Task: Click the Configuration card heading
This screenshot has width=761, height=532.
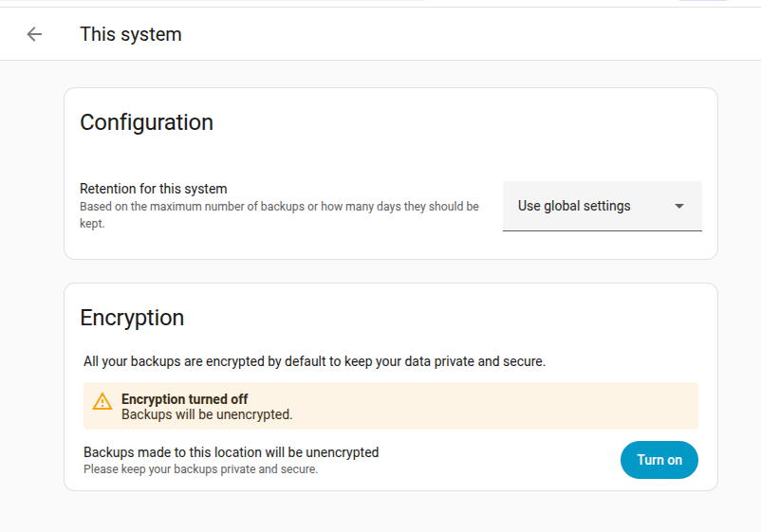Action: click(146, 122)
